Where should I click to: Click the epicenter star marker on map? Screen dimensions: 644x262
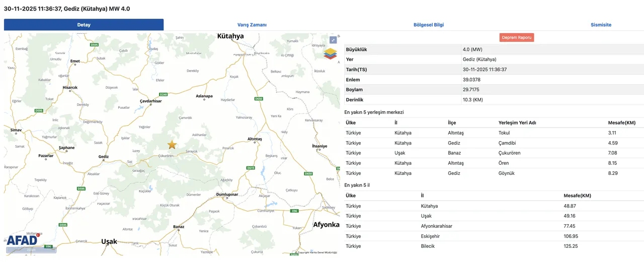172,145
